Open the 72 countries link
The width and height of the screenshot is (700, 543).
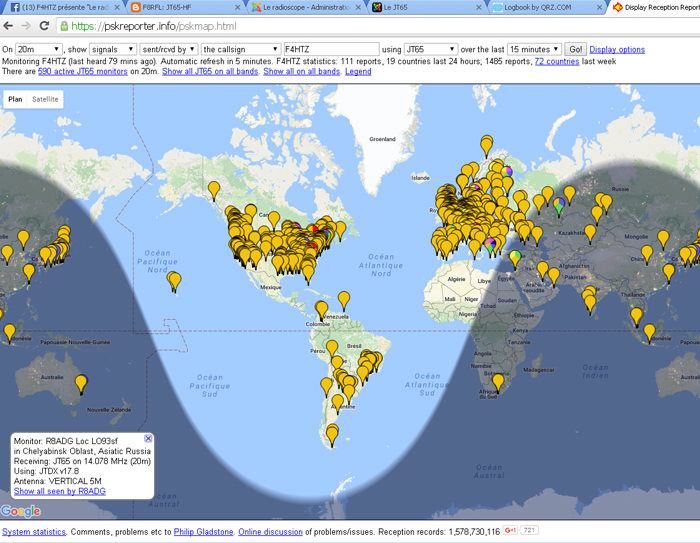coord(557,61)
